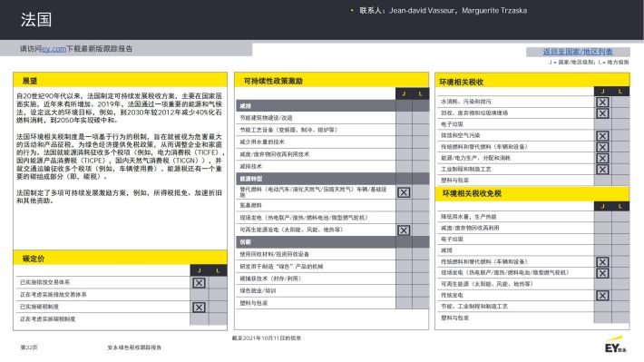
Task: Click checked J box for 传统发电 exemption row
Action: [x=602, y=296]
